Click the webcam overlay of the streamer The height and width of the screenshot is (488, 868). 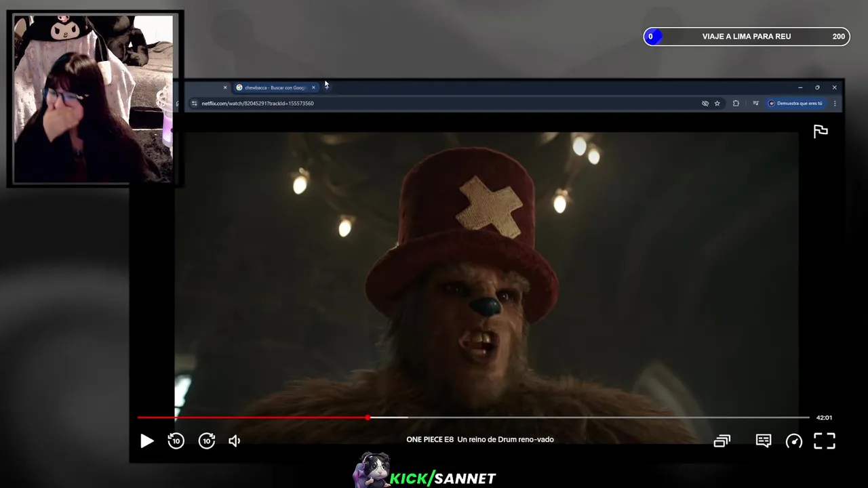94,99
